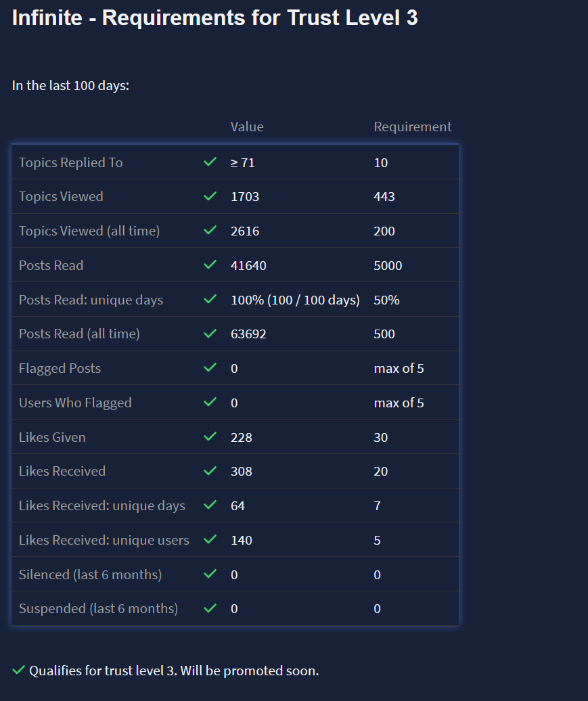The image size is (588, 701).
Task: Click the checkmark next to Likes Received: unique users
Action: click(x=210, y=540)
